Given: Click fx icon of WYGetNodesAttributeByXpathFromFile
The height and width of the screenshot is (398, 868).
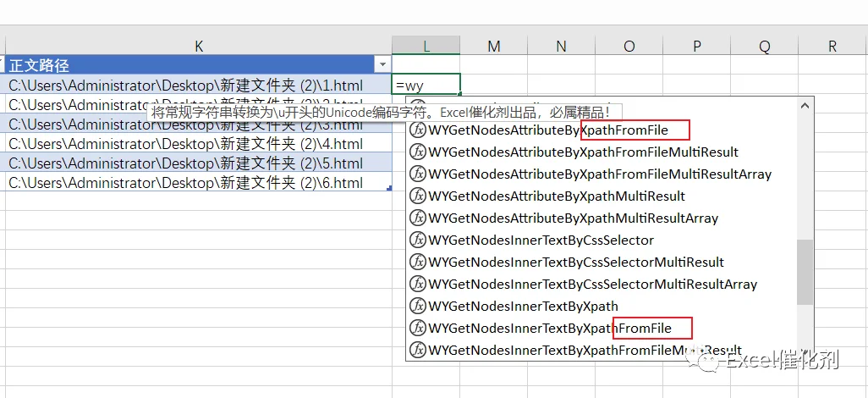Looking at the screenshot, I should click(418, 130).
